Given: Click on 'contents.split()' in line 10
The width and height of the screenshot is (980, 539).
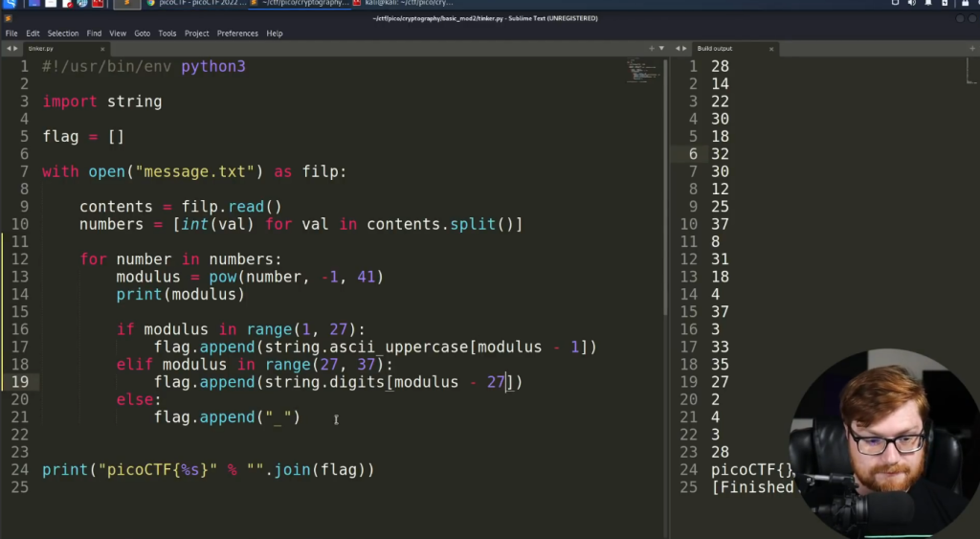Looking at the screenshot, I should tap(440, 224).
